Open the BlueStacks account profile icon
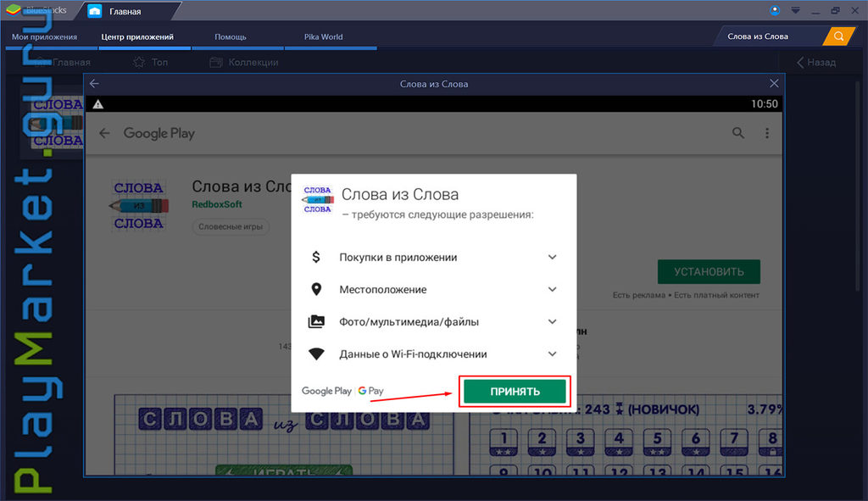 coord(775,10)
